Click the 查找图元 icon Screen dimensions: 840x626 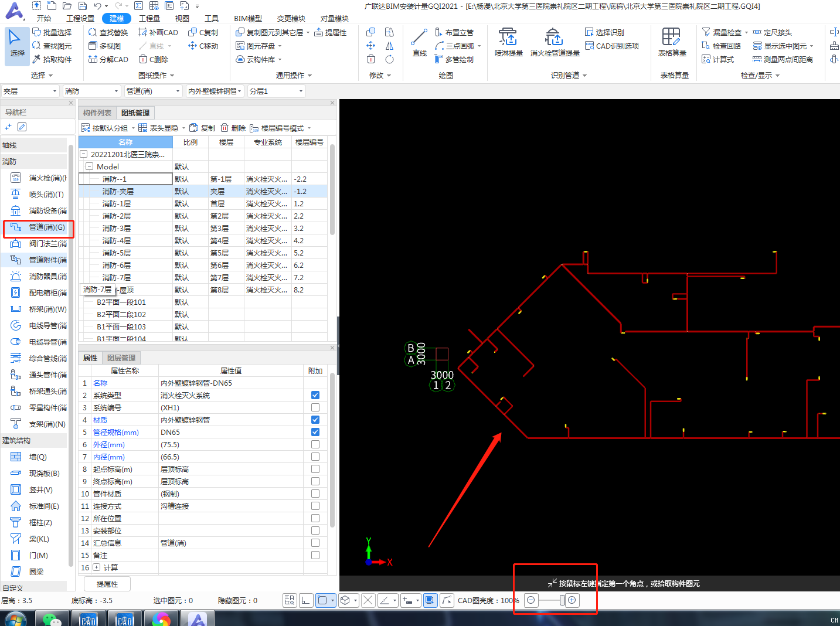[x=36, y=46]
